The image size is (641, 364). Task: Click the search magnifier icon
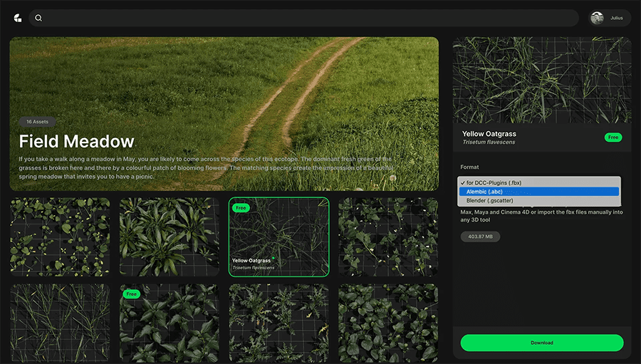[x=38, y=18]
